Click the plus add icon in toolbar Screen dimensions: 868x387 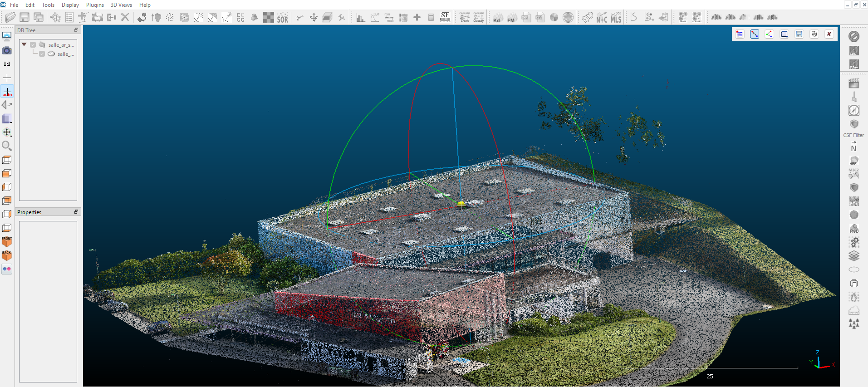coord(417,17)
